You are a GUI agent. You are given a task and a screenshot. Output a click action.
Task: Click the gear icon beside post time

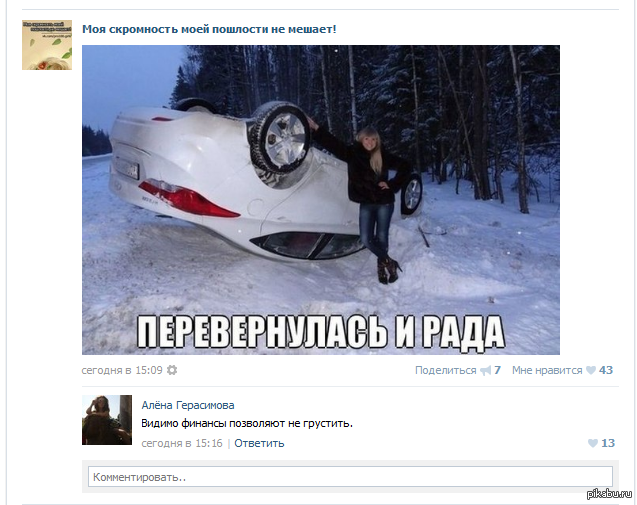coord(172,370)
